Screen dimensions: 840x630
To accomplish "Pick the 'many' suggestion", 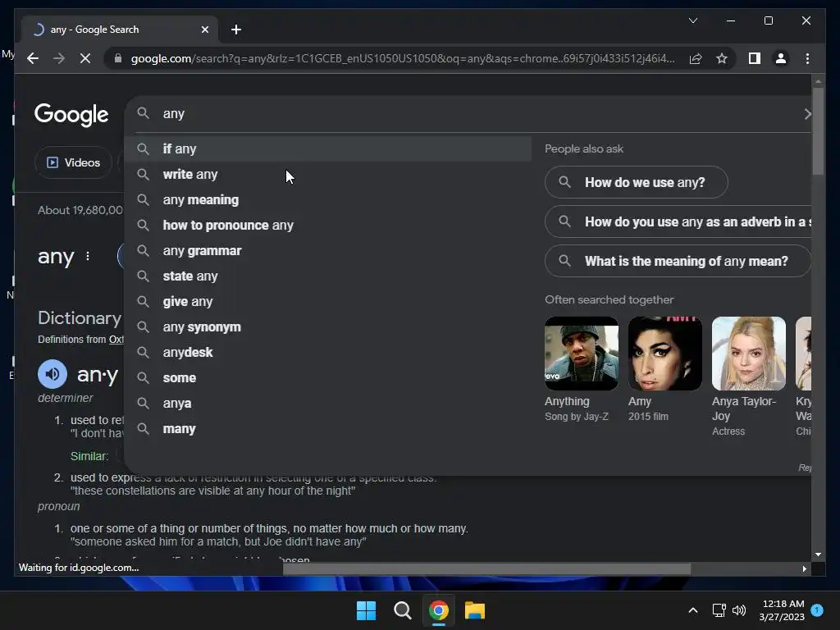I will [x=328, y=428].
